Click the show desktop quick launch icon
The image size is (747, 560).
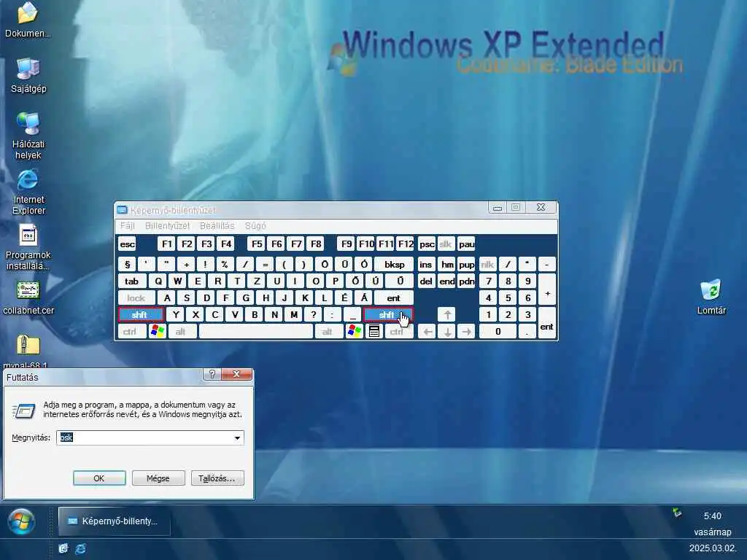63,548
